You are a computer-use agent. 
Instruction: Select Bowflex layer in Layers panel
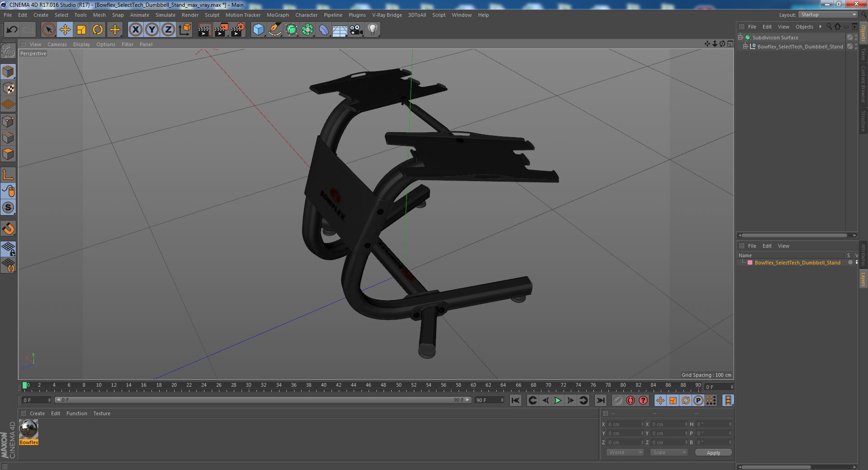pos(797,263)
